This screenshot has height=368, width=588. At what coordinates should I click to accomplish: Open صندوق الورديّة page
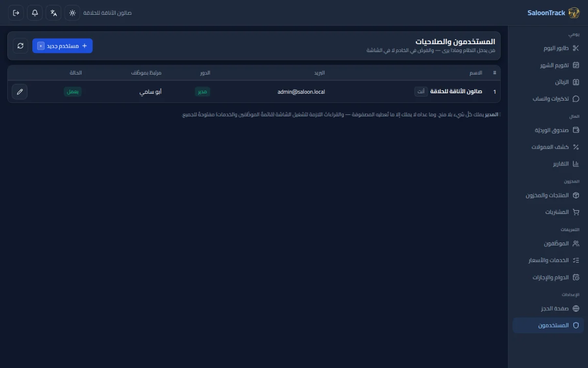(548, 130)
